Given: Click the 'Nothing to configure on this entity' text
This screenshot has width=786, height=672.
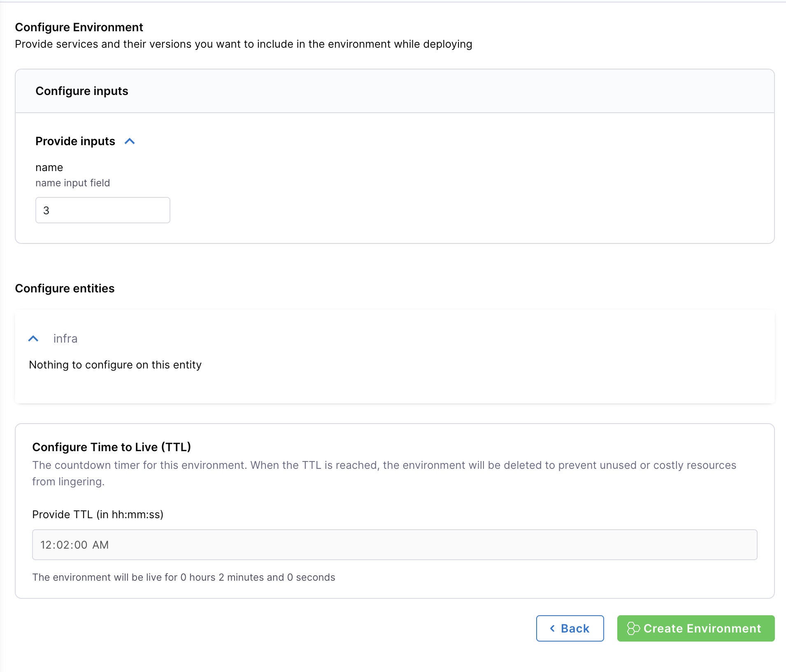Looking at the screenshot, I should pos(115,365).
